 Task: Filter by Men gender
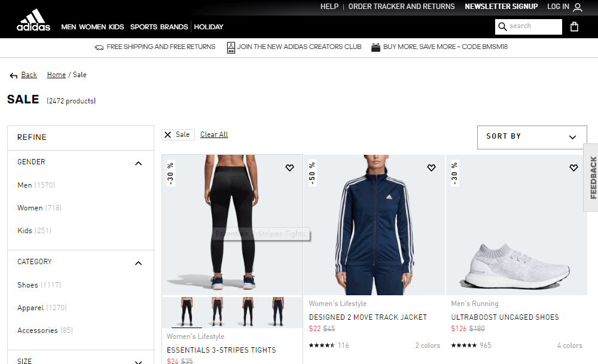pyautogui.click(x=36, y=185)
